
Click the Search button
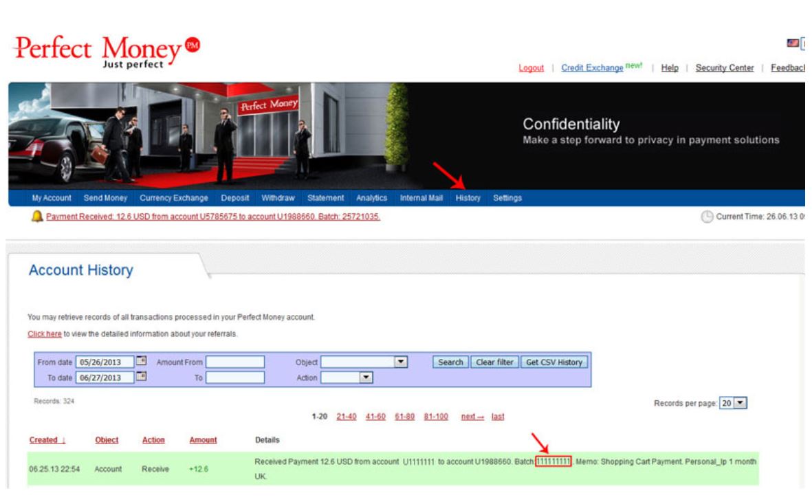point(450,362)
